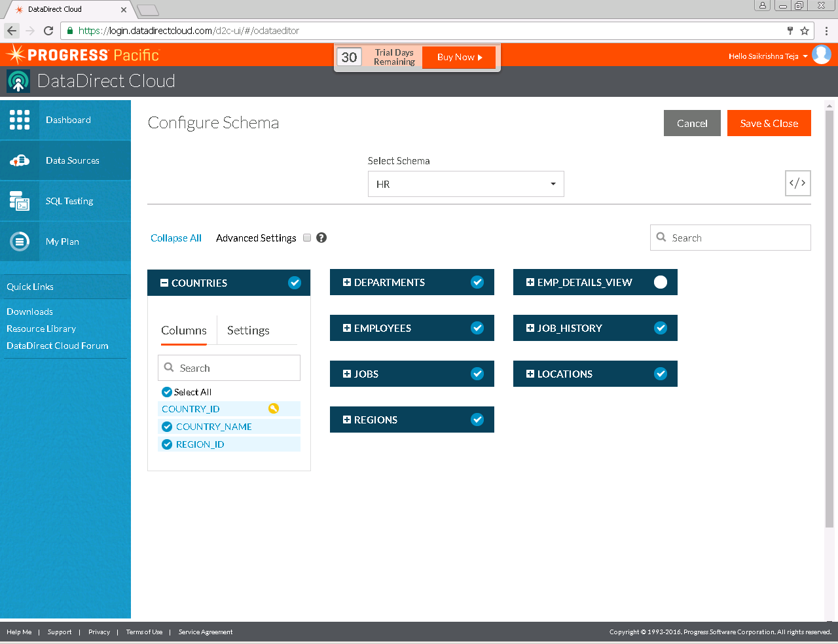Toggle the JOB_HISTORY table checkmark

point(661,328)
